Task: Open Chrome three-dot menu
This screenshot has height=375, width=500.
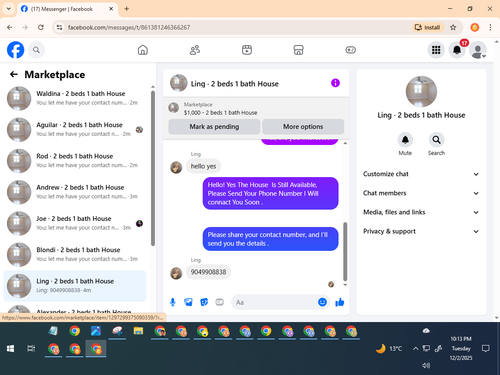Action: pyautogui.click(x=490, y=27)
